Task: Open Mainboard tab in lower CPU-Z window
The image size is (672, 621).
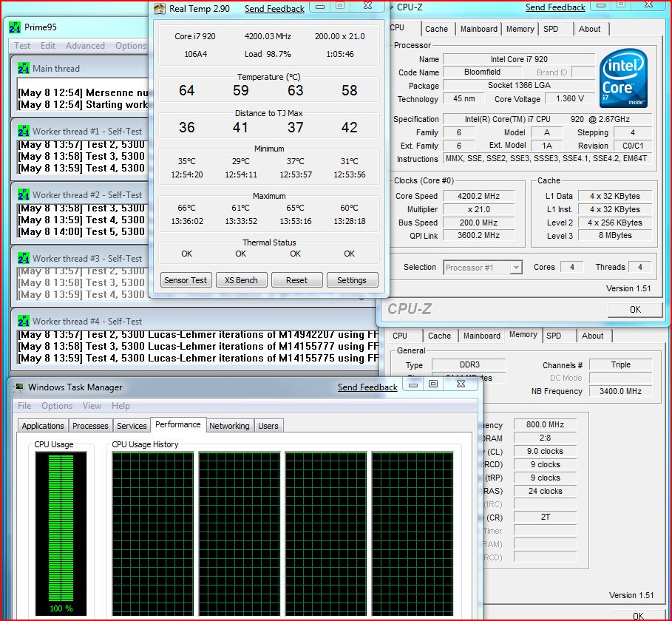Action: (x=482, y=336)
